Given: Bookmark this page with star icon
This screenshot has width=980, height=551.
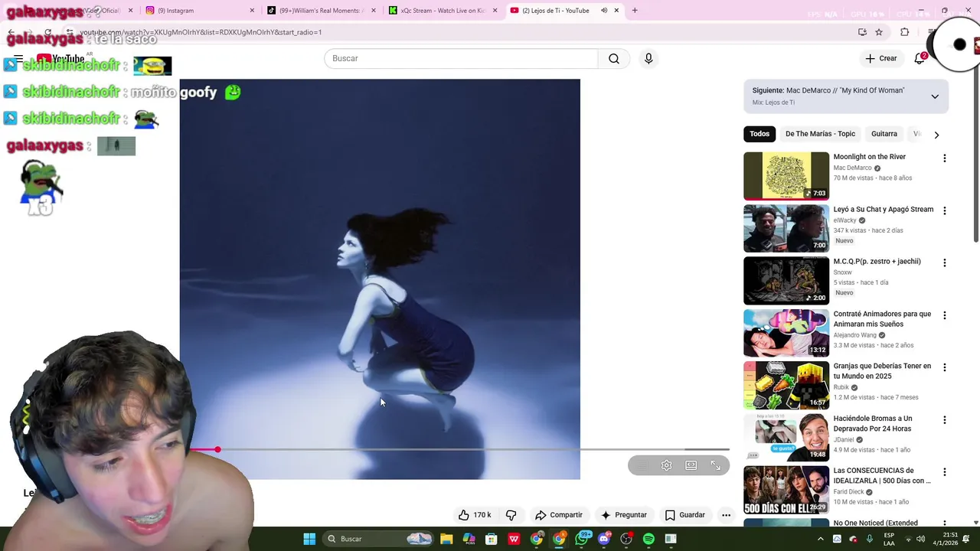Looking at the screenshot, I should (879, 32).
